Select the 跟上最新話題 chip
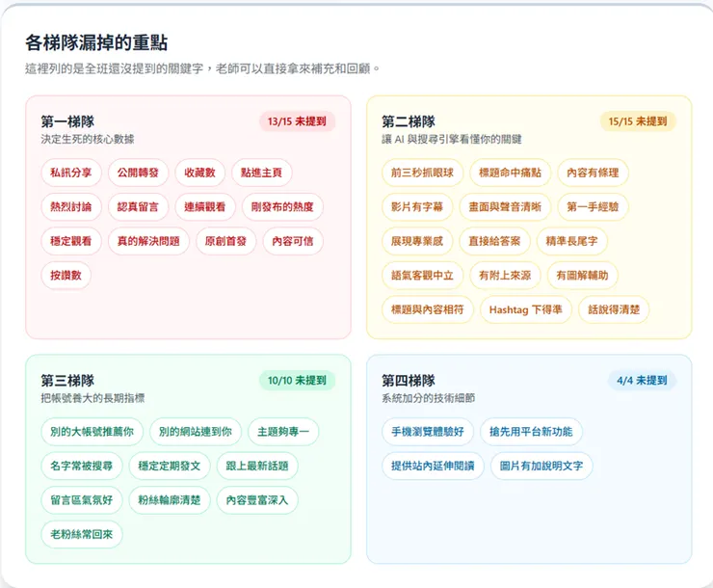 click(x=257, y=466)
